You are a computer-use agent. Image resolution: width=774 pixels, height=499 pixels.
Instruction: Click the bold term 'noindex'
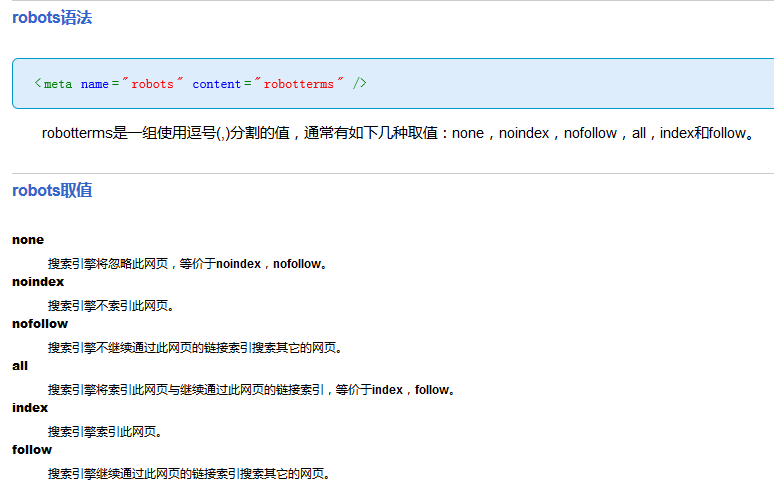38,282
